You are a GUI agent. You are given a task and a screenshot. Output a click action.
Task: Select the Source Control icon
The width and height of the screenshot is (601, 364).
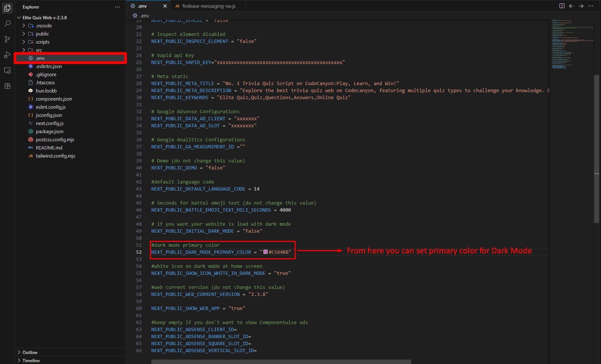[x=7, y=39]
